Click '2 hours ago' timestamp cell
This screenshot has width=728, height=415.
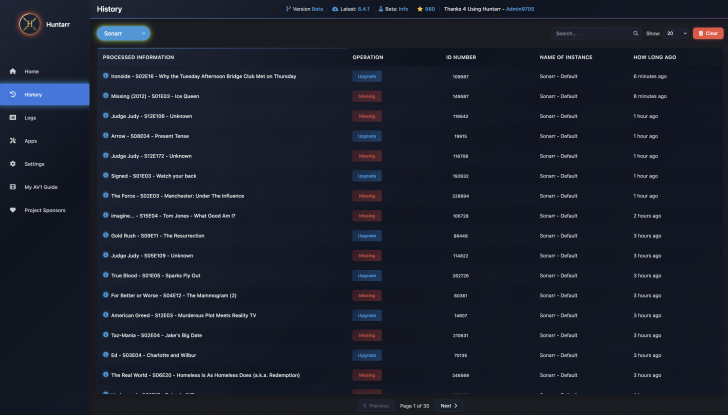[x=647, y=216]
